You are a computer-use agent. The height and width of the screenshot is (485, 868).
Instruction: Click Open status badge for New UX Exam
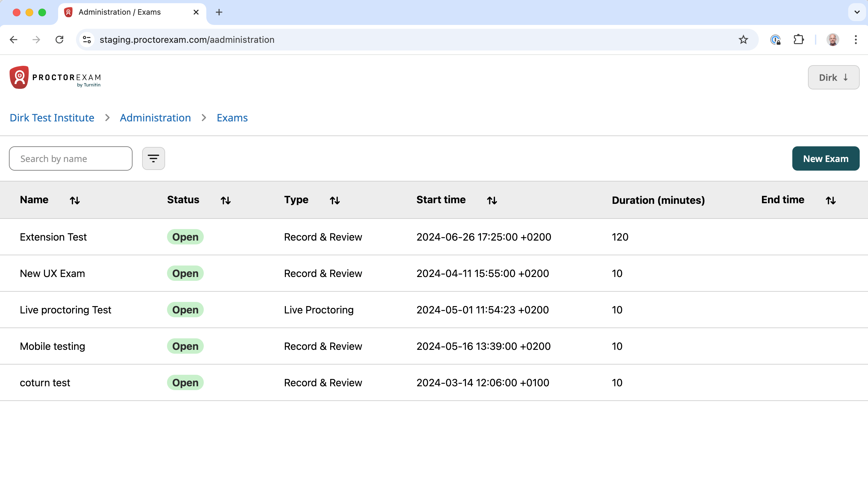tap(185, 273)
